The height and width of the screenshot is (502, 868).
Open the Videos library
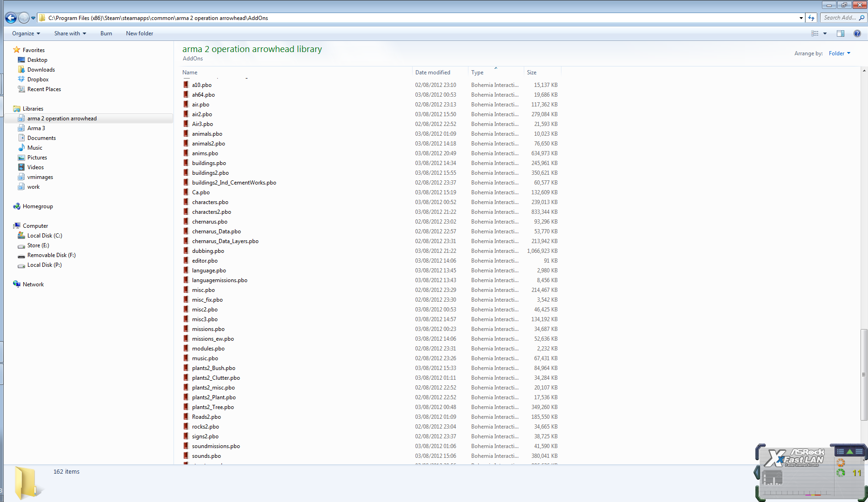point(35,167)
